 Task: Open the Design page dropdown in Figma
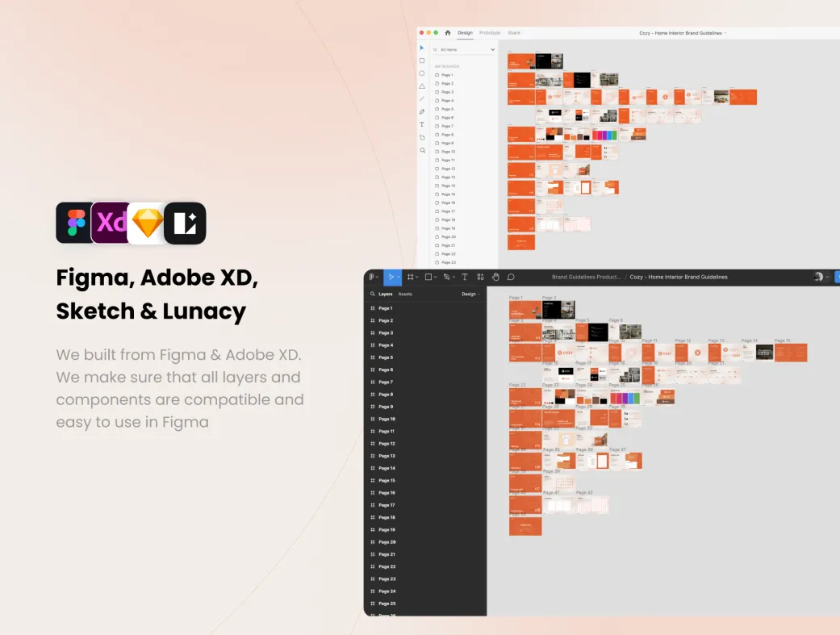[470, 295]
